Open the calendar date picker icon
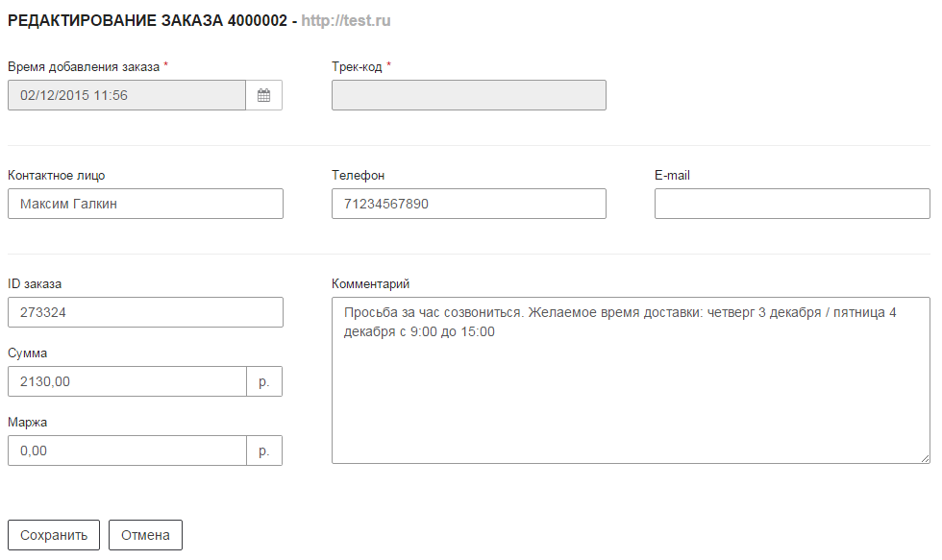This screenshot has height=560, width=942. click(263, 95)
